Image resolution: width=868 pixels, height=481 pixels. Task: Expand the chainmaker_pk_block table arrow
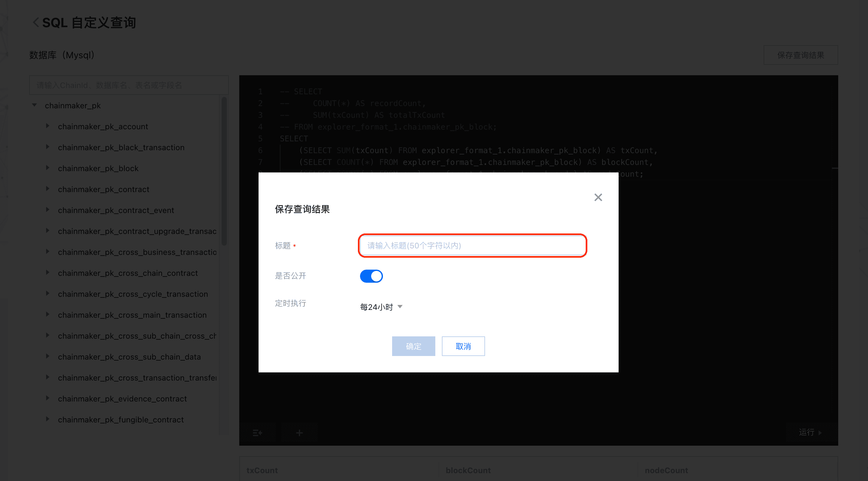[47, 168]
